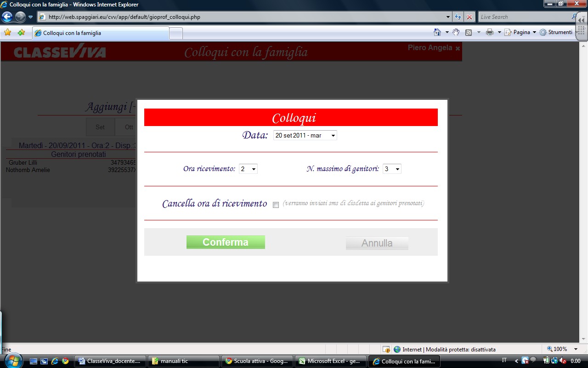Click Switch between windows quick launch icon
This screenshot has height=368, width=588.
pos(44,361)
